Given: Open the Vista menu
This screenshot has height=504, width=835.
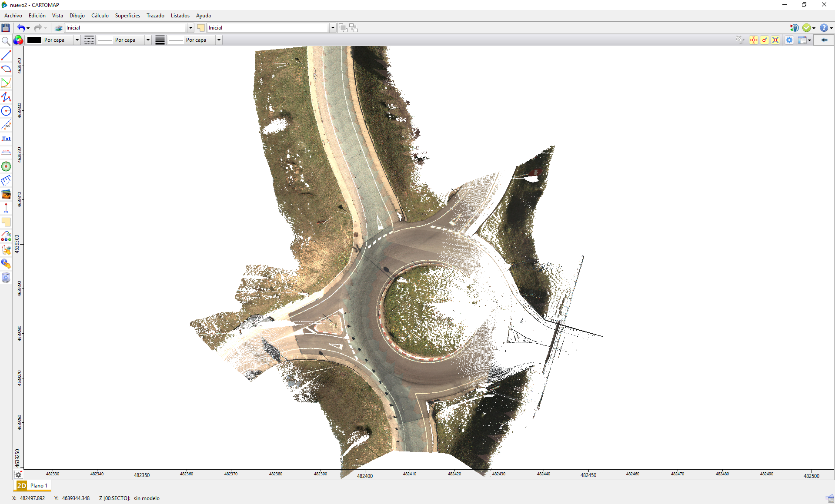Looking at the screenshot, I should click(57, 16).
